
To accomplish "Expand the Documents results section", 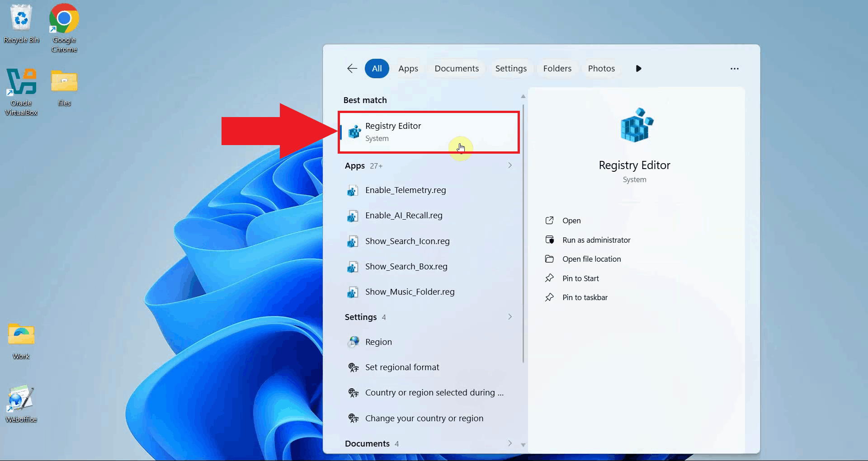I will 509,443.
